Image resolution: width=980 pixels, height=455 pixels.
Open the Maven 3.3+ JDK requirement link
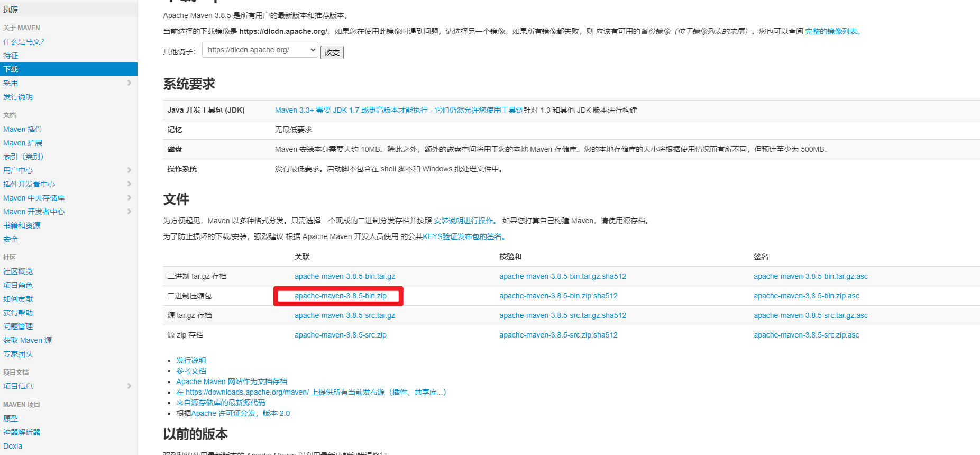pyautogui.click(x=399, y=110)
